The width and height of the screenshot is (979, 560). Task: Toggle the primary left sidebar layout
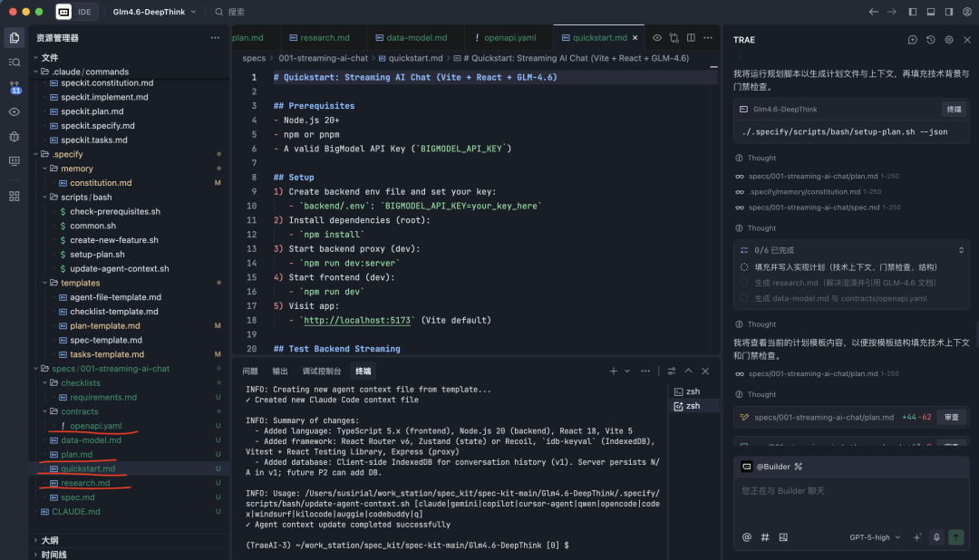pos(913,12)
